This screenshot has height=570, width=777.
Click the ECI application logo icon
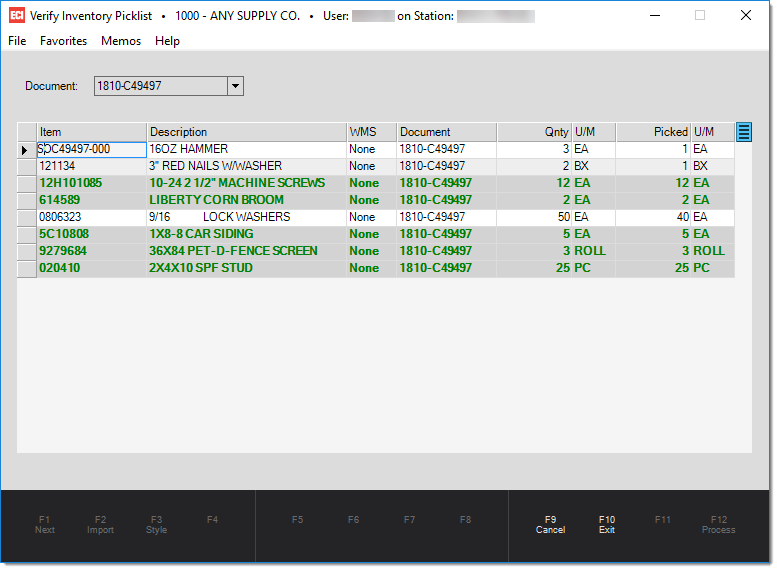[17, 15]
